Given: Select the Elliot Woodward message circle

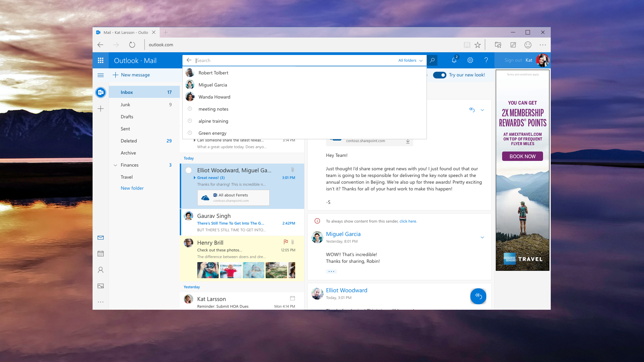Looking at the screenshot, I should click(189, 170).
